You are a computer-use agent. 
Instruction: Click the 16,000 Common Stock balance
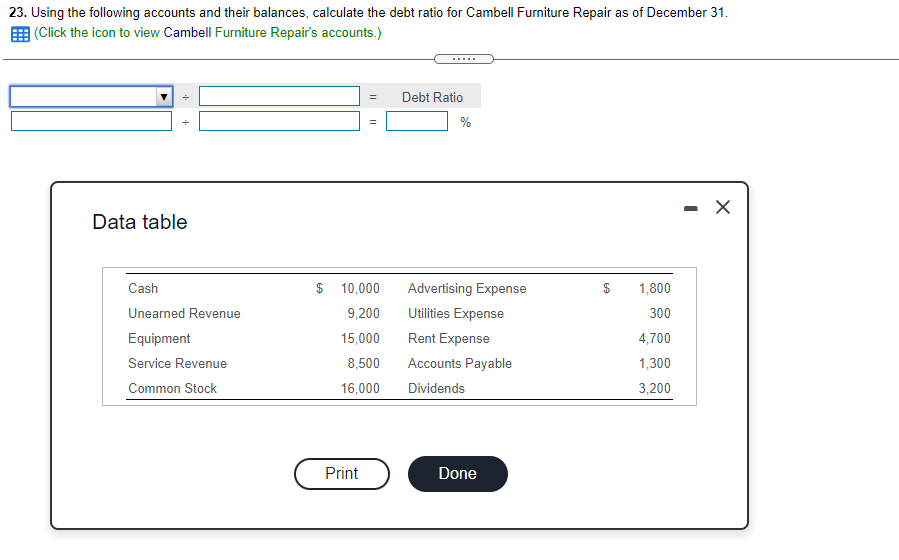(360, 389)
